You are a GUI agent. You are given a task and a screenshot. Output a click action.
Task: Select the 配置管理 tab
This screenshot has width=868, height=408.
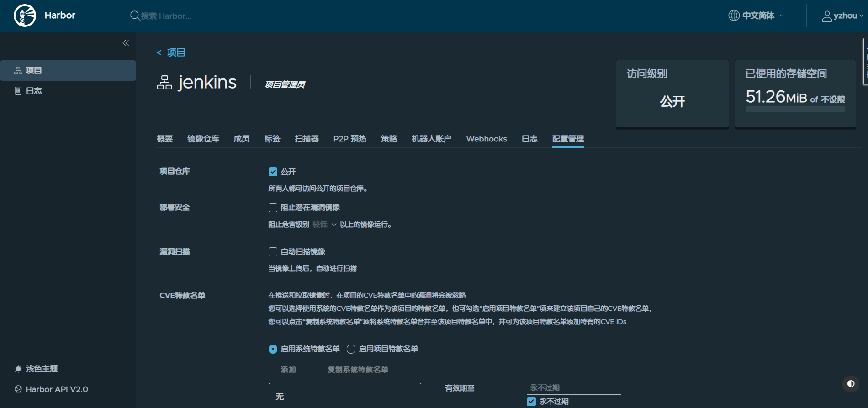click(x=568, y=139)
